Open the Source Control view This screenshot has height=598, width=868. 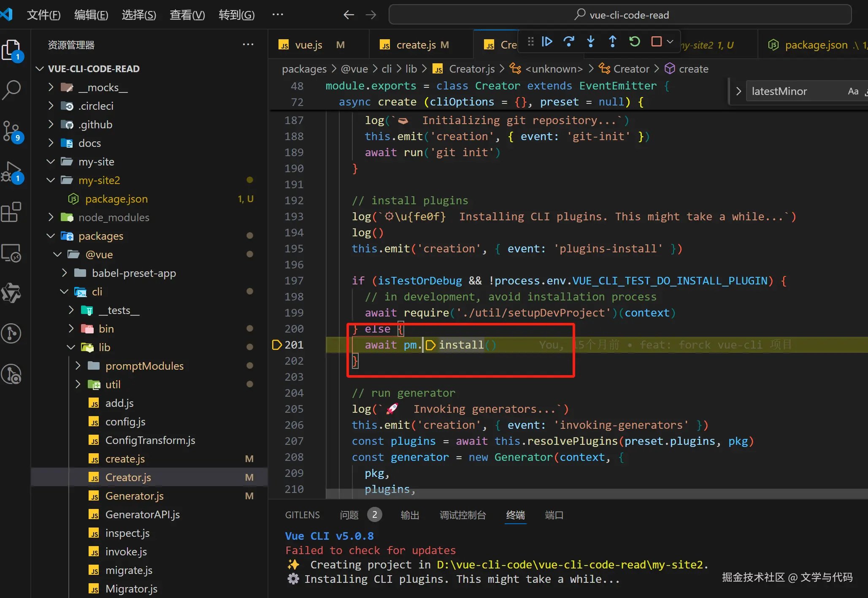[12, 130]
